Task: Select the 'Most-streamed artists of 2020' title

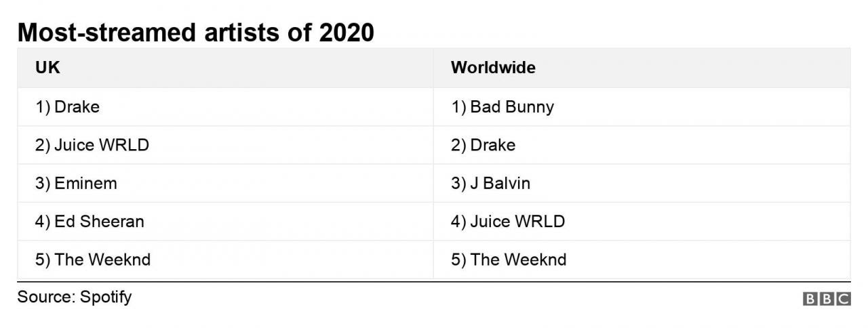Action: [196, 32]
